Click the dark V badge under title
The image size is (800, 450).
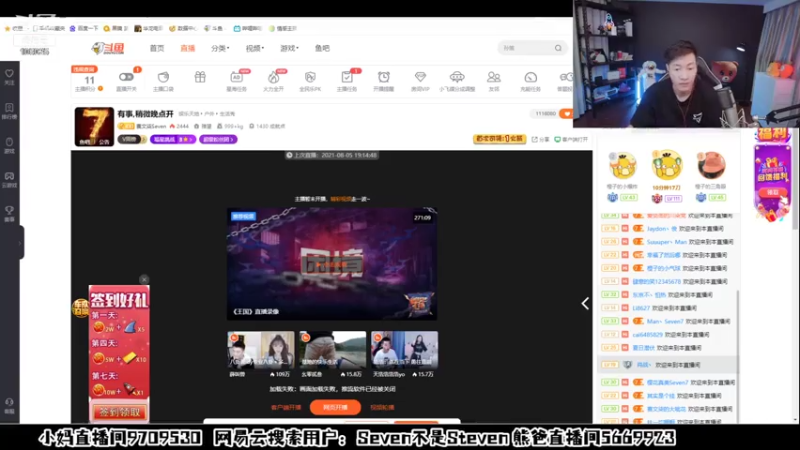coord(132,139)
